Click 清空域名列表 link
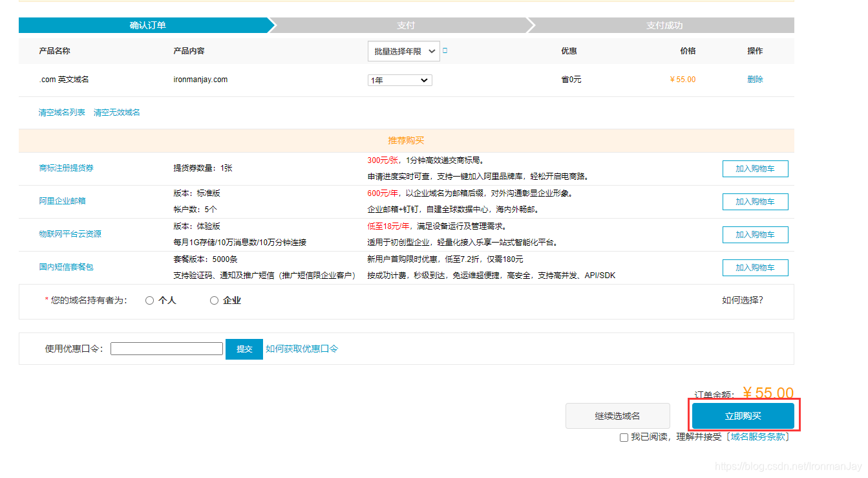The width and height of the screenshot is (868, 478). pos(62,113)
